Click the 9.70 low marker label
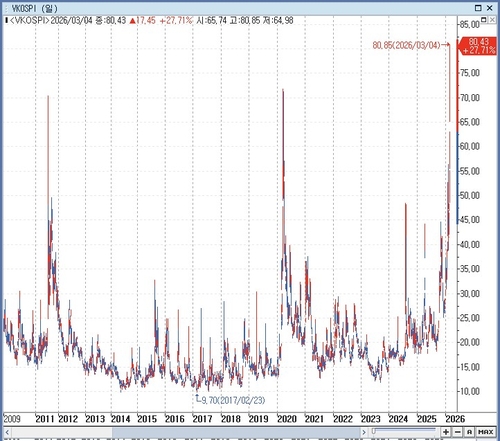The height and width of the screenshot is (441, 500). [233, 400]
